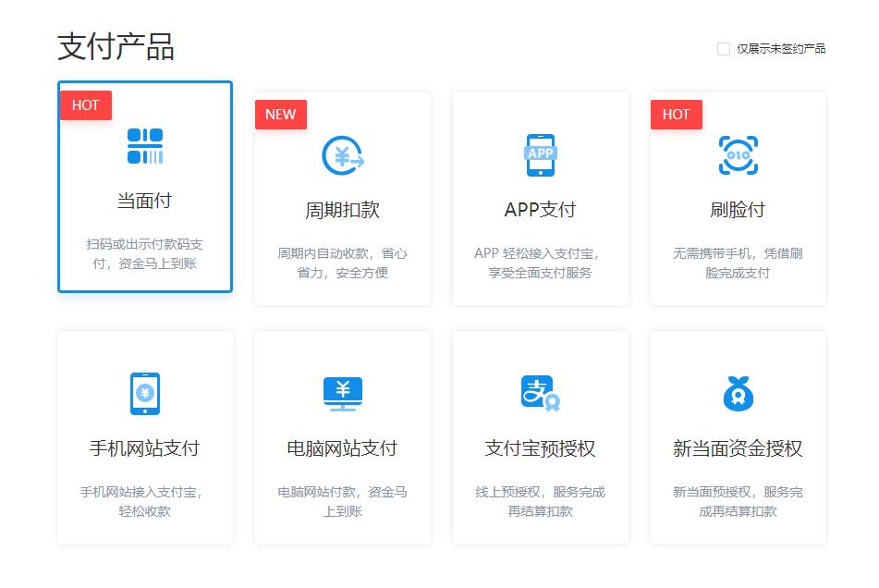Click the NEW badge on 周期扣款 card
This screenshot has height=588, width=879.
280,115
